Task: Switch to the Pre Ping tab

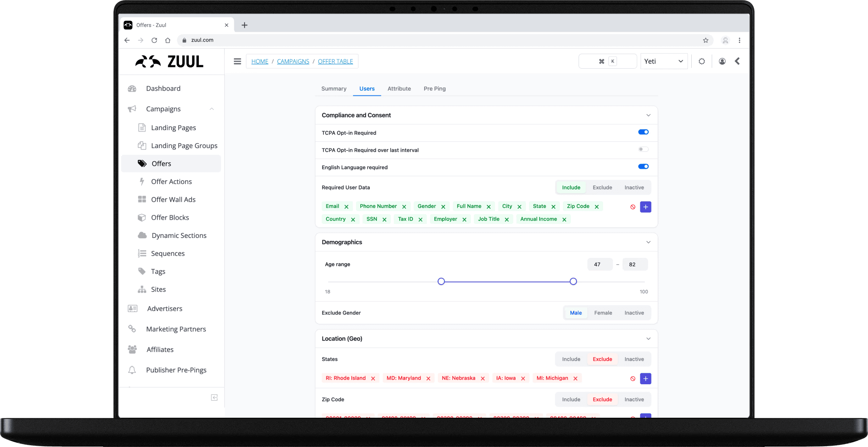Action: [x=434, y=89]
